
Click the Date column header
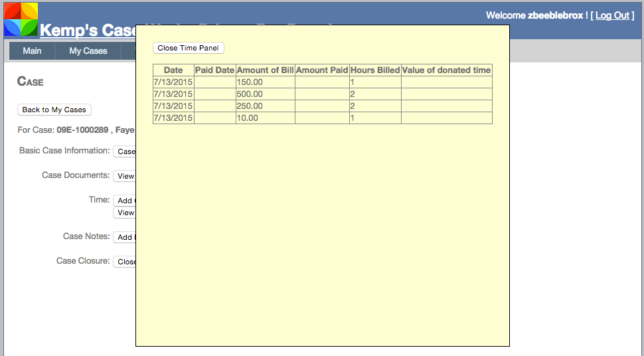click(x=173, y=70)
